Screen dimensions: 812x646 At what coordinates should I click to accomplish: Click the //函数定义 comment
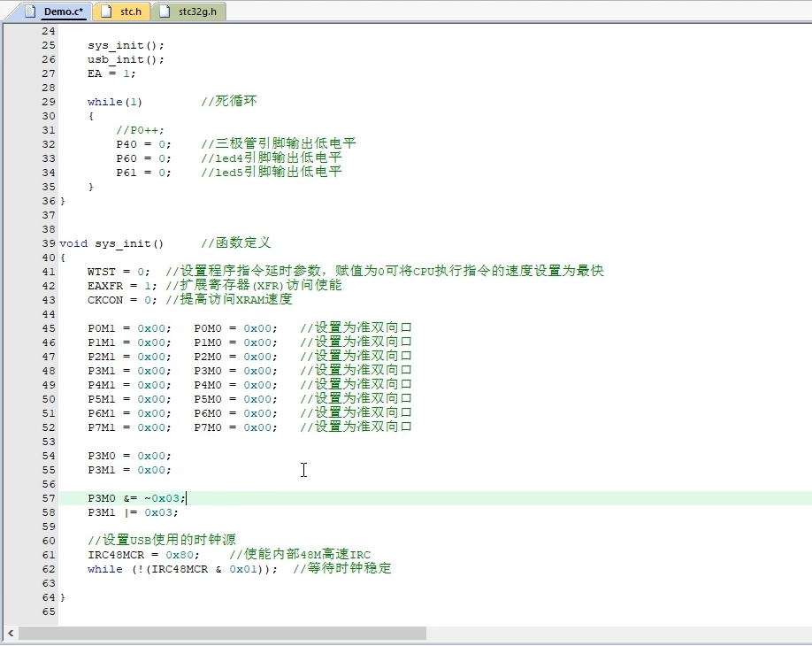click(x=235, y=242)
